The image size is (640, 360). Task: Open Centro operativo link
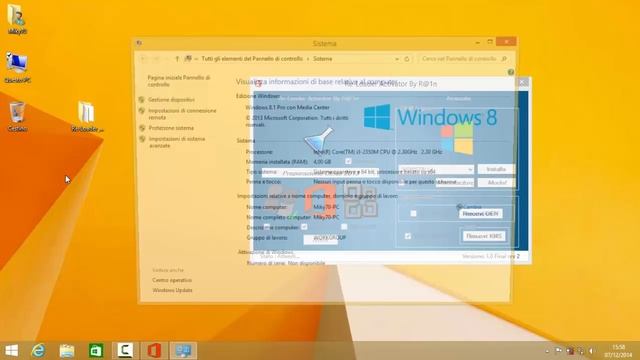point(172,280)
